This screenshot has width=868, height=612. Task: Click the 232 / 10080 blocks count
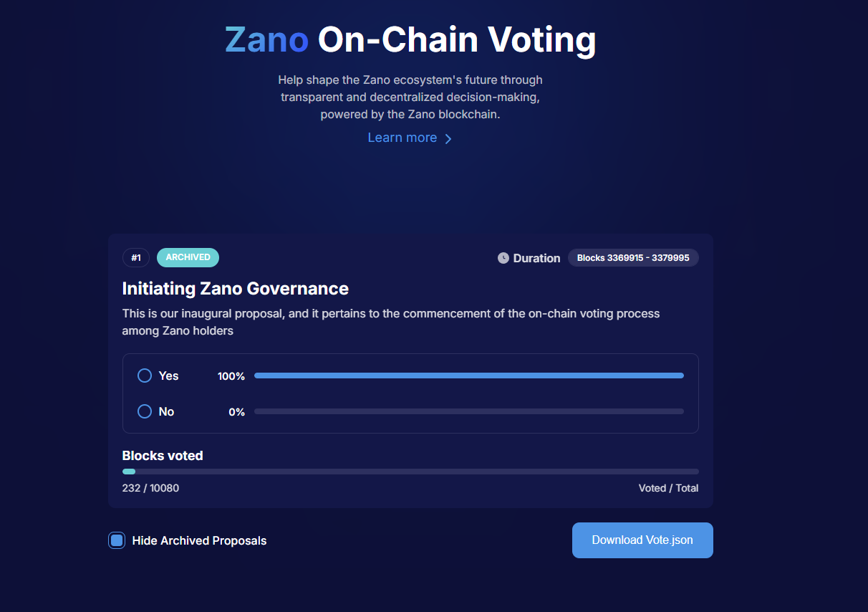point(150,488)
